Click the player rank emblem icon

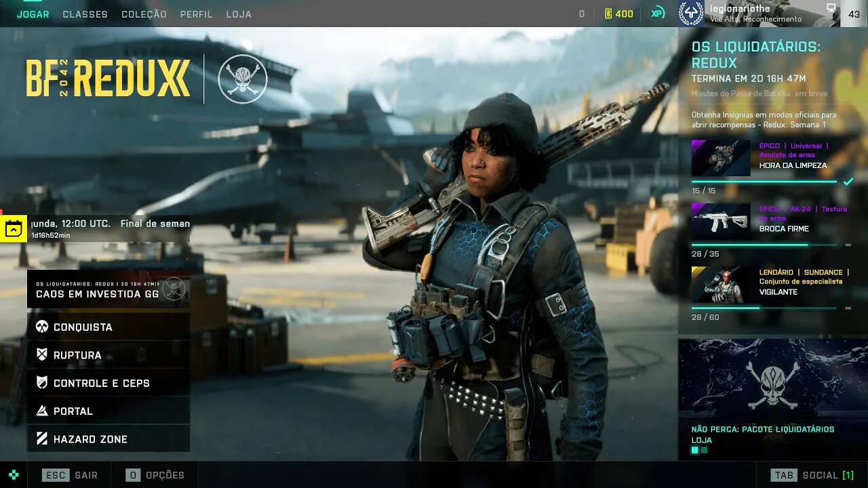[691, 14]
